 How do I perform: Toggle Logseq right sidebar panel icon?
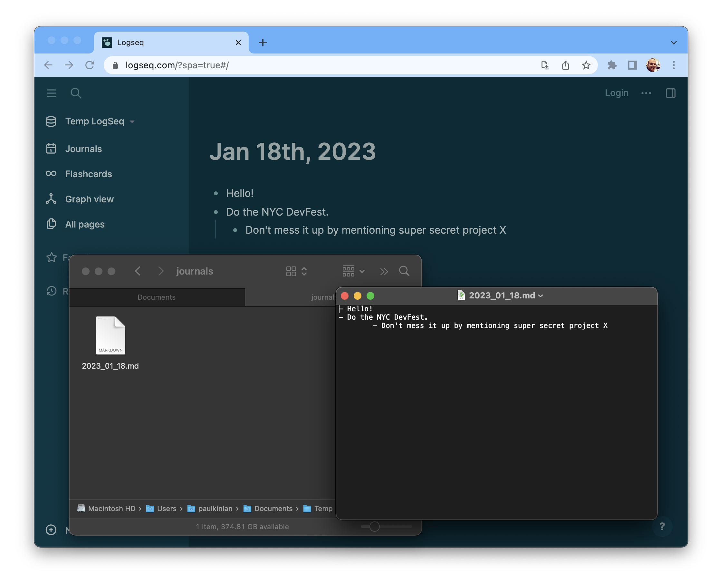pyautogui.click(x=671, y=93)
